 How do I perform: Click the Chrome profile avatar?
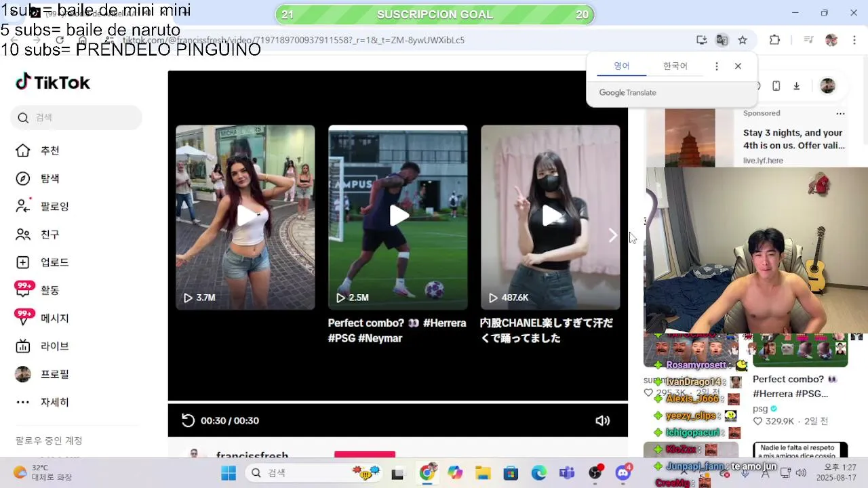(831, 40)
